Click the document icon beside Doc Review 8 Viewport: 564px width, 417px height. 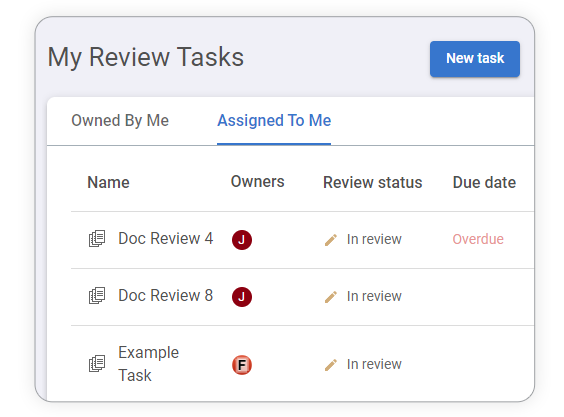97,296
